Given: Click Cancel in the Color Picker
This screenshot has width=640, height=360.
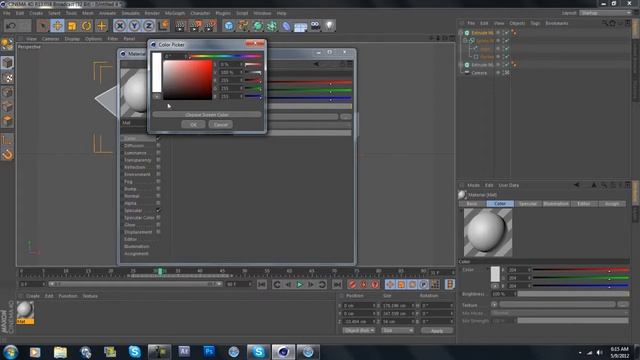Looking at the screenshot, I should click(x=221, y=124).
